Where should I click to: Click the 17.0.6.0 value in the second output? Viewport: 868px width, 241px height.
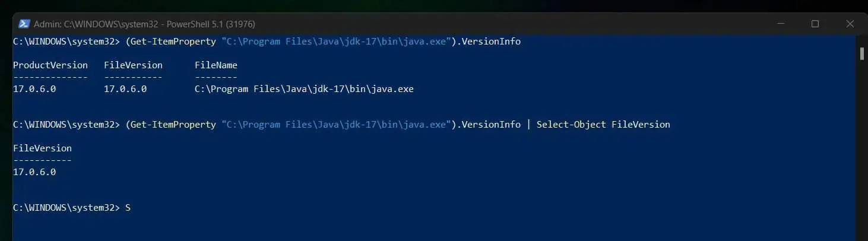(34, 172)
